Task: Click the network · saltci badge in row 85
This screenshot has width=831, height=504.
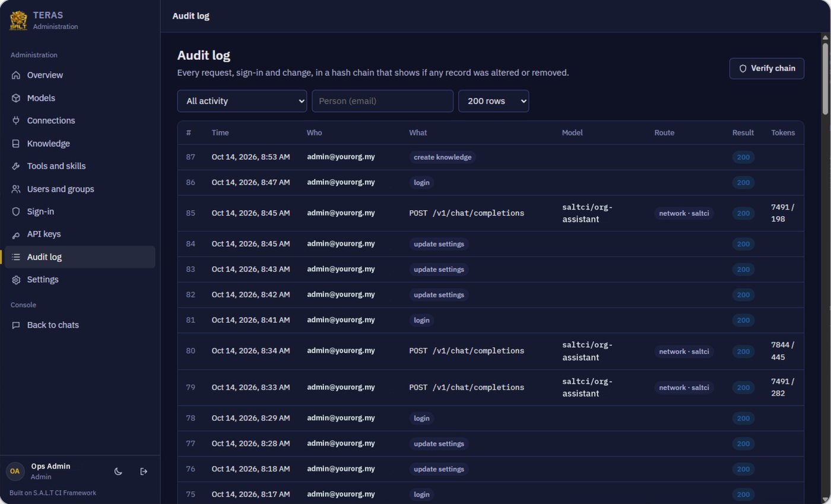Action: (684, 213)
